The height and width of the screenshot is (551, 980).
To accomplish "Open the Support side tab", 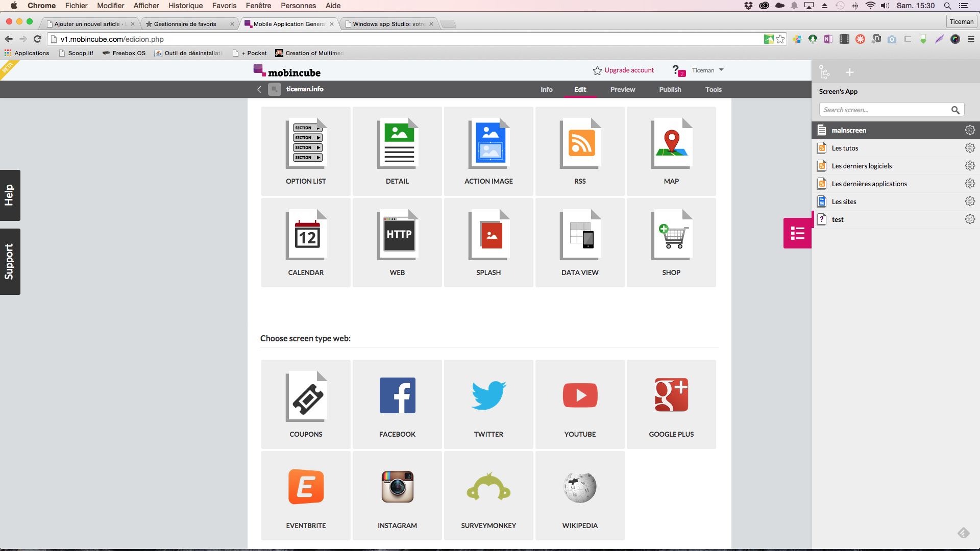I will [10, 262].
